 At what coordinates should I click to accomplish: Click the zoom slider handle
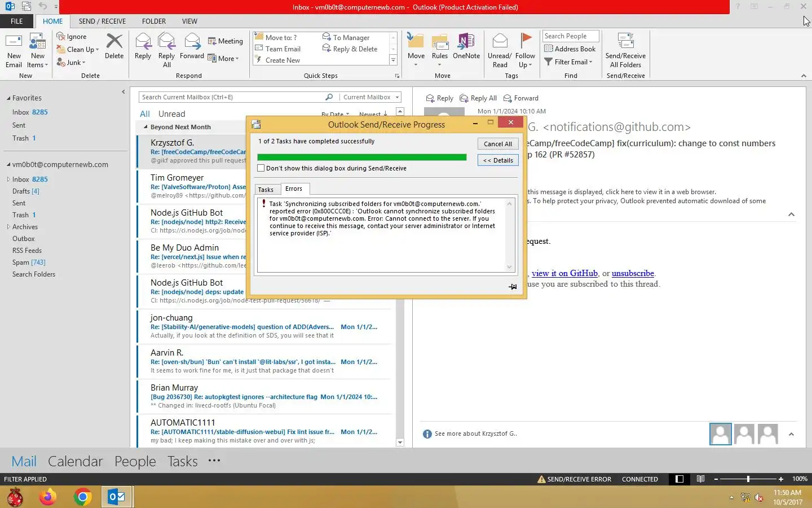point(748,479)
